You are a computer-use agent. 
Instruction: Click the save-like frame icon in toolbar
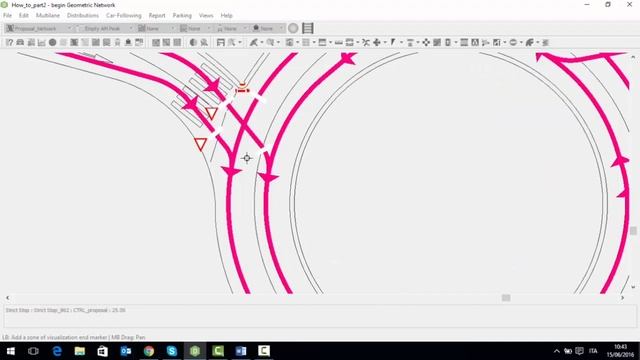[221, 42]
